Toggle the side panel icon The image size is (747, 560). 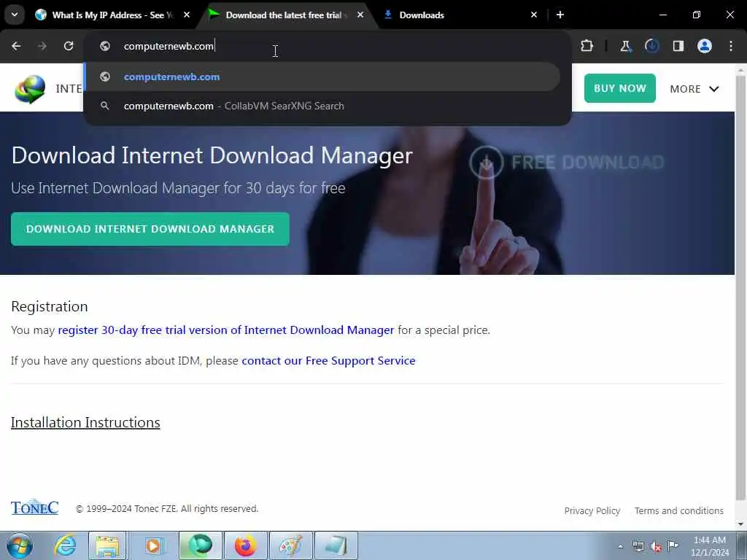coord(678,46)
